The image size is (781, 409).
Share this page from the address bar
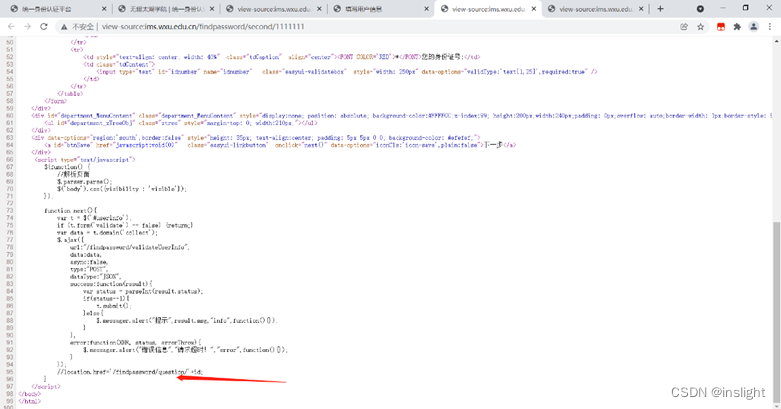684,27
